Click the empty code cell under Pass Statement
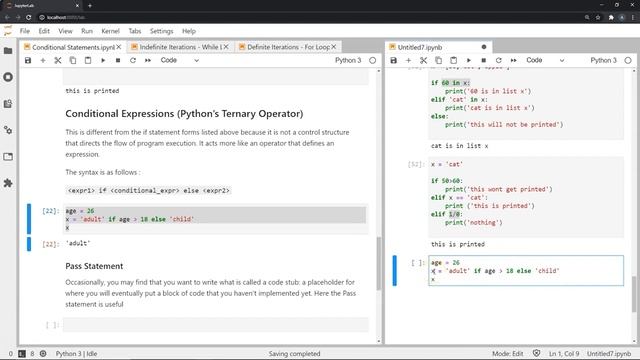The width and height of the screenshot is (640, 360). click(216, 325)
